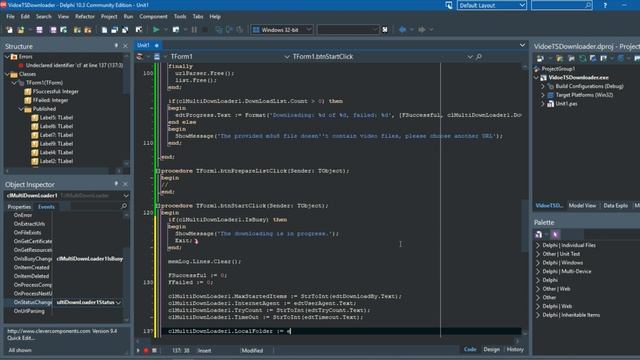
Task: Expand the Unit1.pas node
Action: pos(543,104)
